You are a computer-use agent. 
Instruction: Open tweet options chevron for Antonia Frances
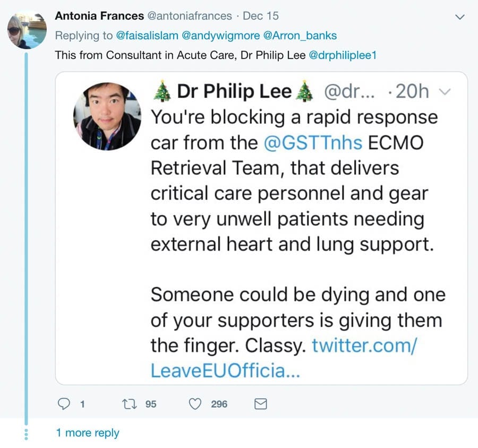coord(460,18)
